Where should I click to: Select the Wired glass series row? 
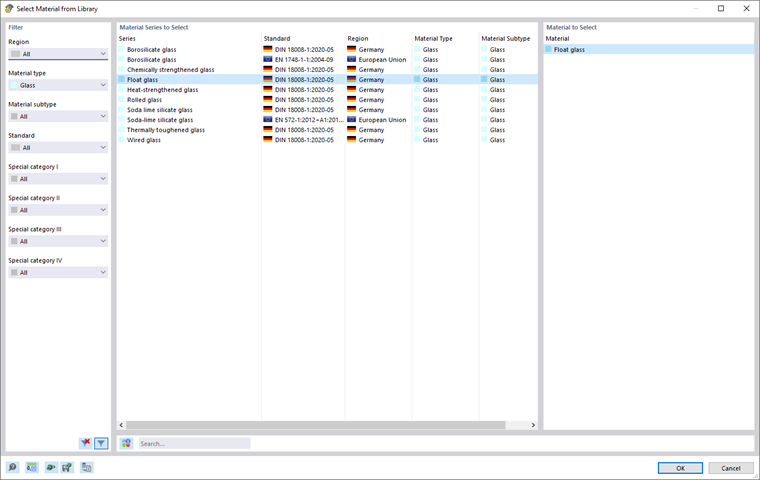(143, 140)
